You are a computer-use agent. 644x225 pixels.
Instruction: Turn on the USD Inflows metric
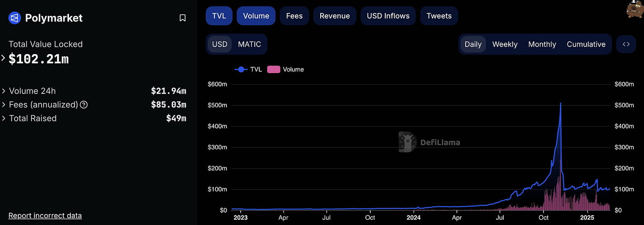coord(388,16)
